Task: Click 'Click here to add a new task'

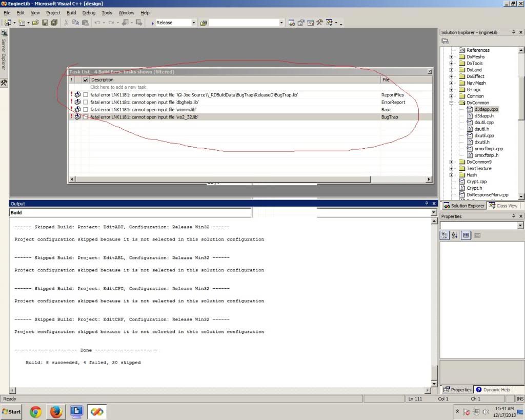Action: (118, 87)
